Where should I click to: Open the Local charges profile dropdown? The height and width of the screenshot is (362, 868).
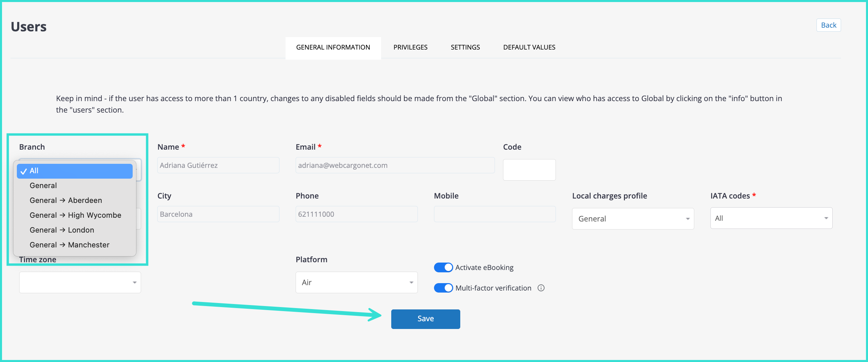tap(632, 219)
